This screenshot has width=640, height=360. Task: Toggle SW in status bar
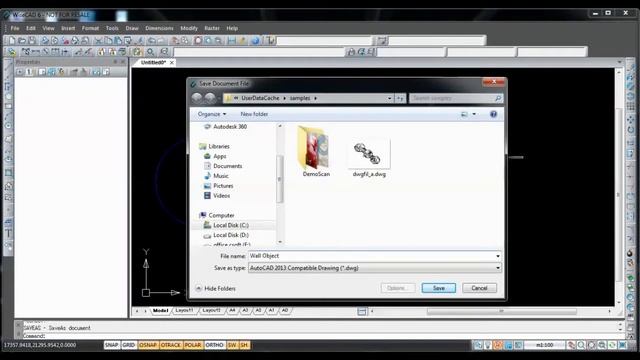pos(232,345)
